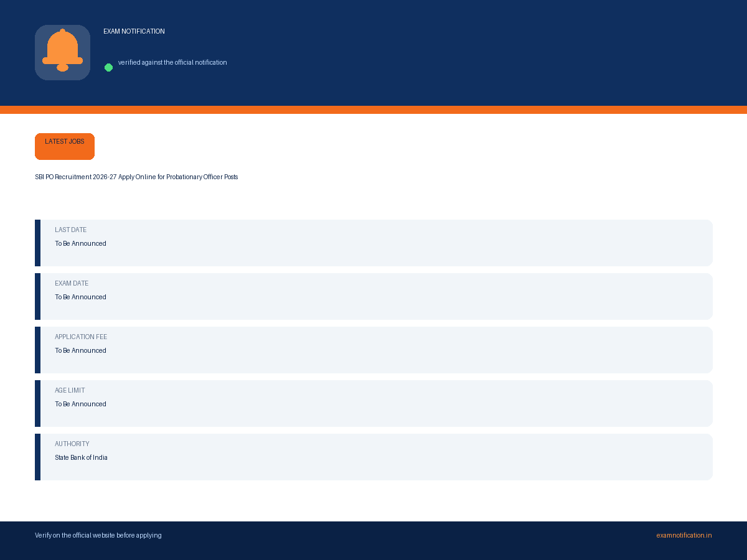Viewport: 747px width, 560px height.
Task: Open the SBI PO Recruitment 2026-27 headline
Action: [x=136, y=177]
